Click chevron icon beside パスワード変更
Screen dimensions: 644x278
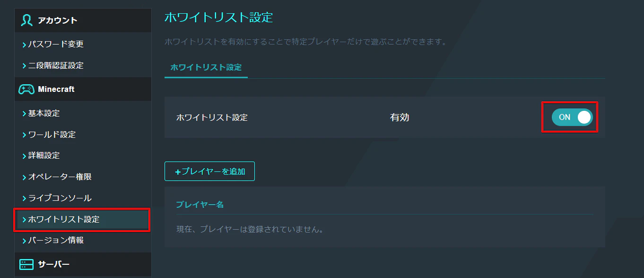pos(24,45)
